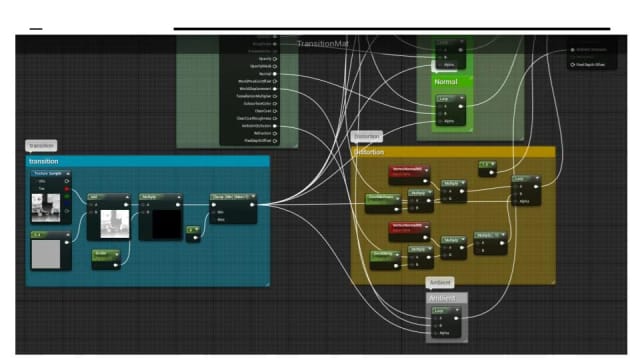This screenshot has height=360, width=640.
Task: Click the Normal group's lower Lerp Alpha pin
Action: pyautogui.click(x=440, y=121)
